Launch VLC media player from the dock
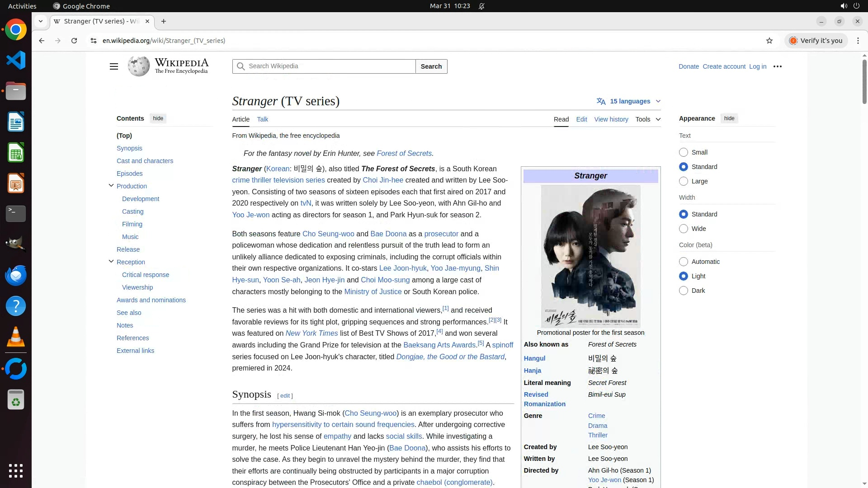The height and width of the screenshot is (488, 868). (x=16, y=337)
